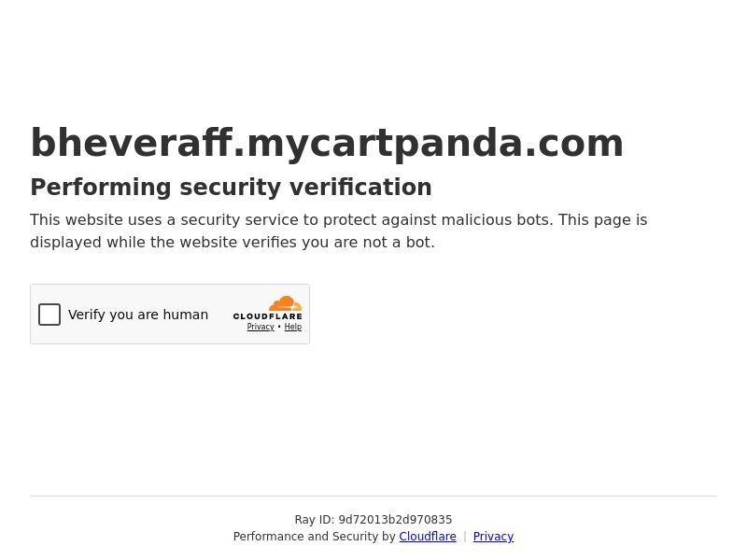The width and height of the screenshot is (747, 560).
Task: Click the CLOUDFLARE wordmark in the widget
Action: click(x=267, y=316)
